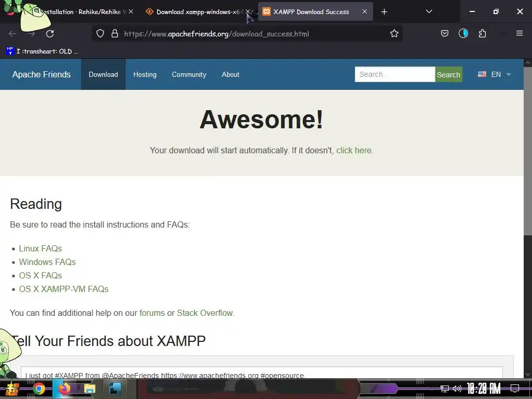
Task: Open the tracking protection shield icon
Action: point(100,34)
